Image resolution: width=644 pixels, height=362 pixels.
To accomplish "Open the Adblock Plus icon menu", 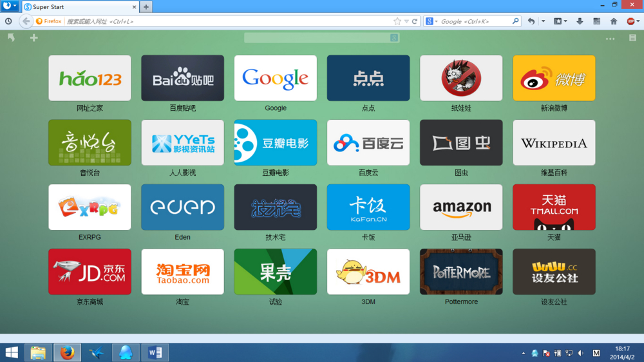I will click(633, 21).
